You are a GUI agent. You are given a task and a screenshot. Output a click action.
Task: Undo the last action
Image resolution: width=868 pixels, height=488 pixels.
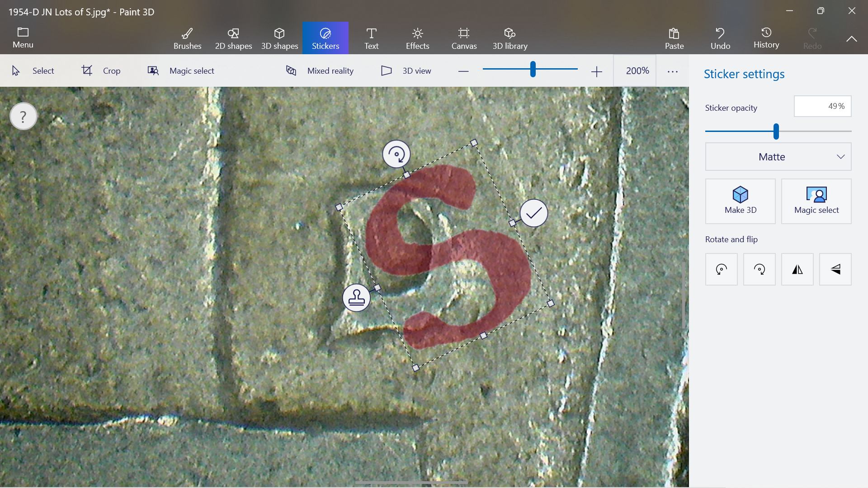(720, 38)
